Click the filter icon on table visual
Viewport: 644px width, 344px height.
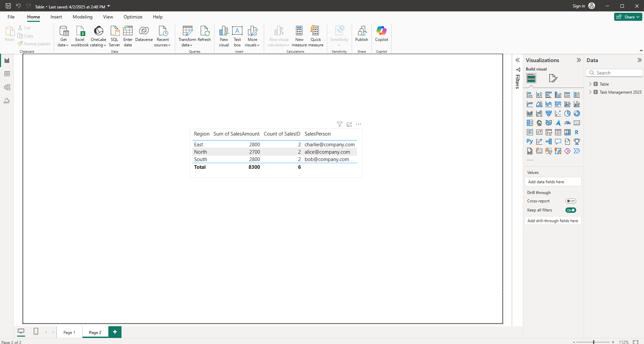tap(340, 124)
